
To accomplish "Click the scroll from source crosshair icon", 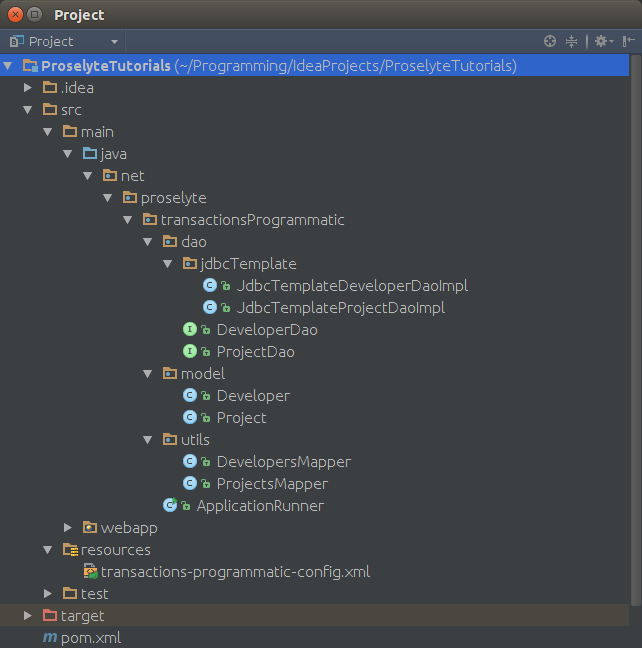I will coord(549,41).
